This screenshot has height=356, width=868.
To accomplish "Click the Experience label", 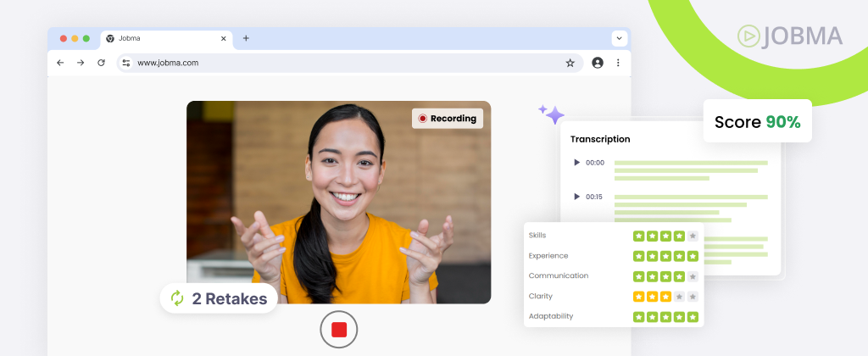I will 548,256.
